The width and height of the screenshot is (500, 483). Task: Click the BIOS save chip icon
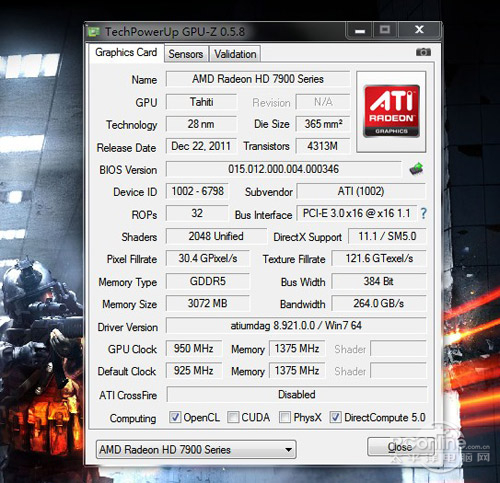tap(416, 169)
